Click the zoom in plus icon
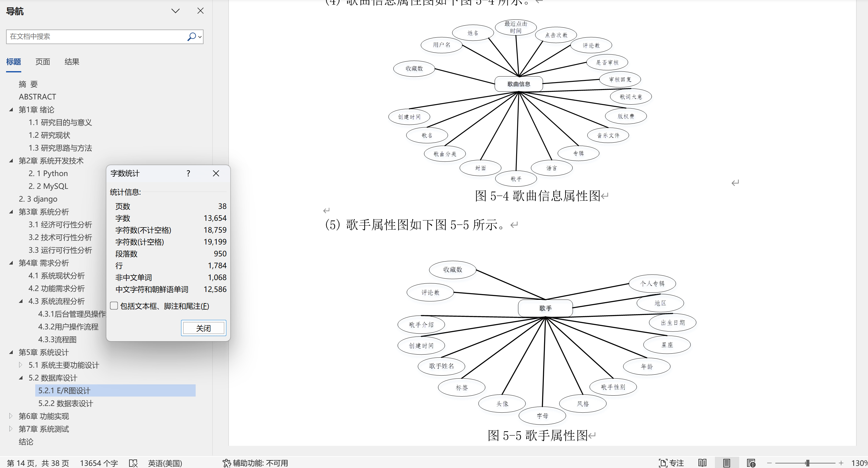Viewport: 868px width, 468px height. coord(841,463)
